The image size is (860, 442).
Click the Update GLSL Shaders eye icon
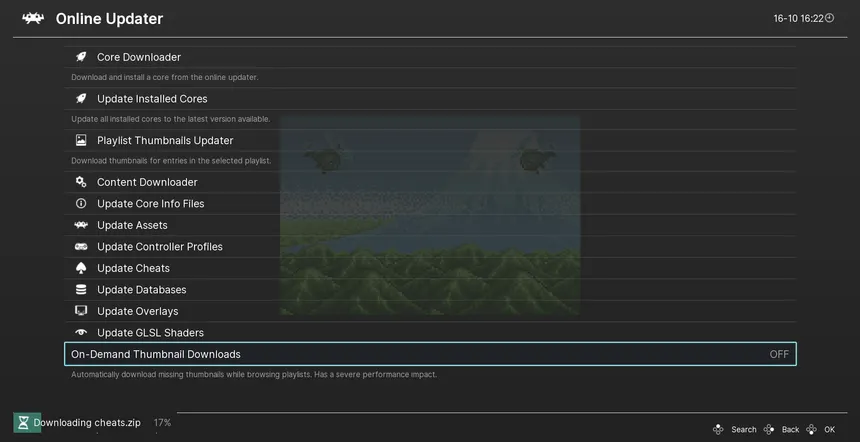click(81, 333)
